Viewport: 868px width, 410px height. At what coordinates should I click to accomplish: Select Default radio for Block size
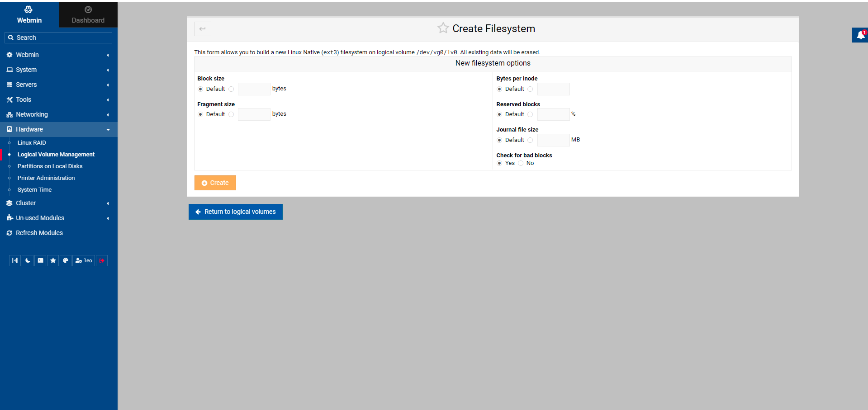click(x=200, y=89)
